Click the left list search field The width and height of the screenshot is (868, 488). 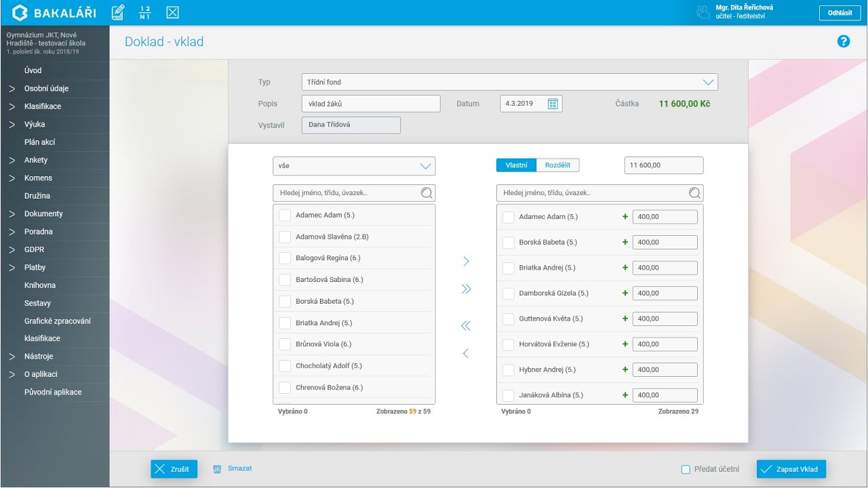pos(354,193)
